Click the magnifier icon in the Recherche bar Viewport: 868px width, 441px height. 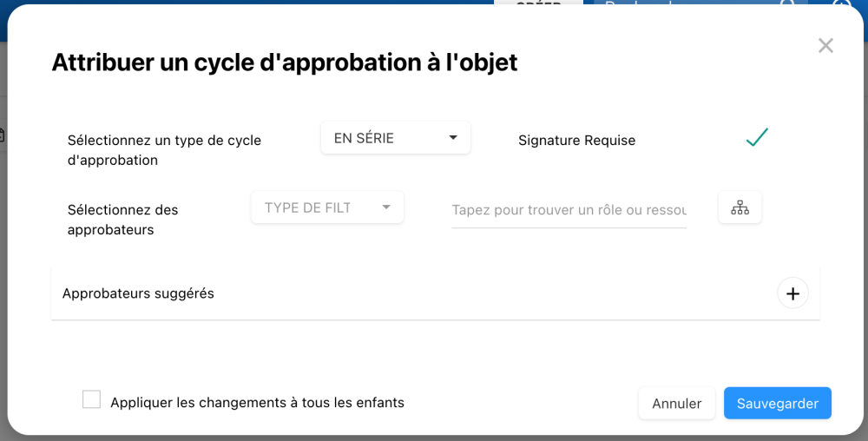787,4
